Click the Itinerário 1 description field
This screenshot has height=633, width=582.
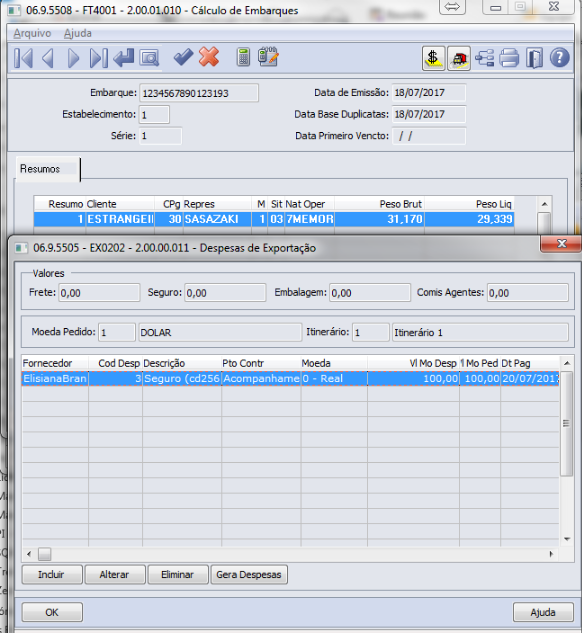point(480,332)
